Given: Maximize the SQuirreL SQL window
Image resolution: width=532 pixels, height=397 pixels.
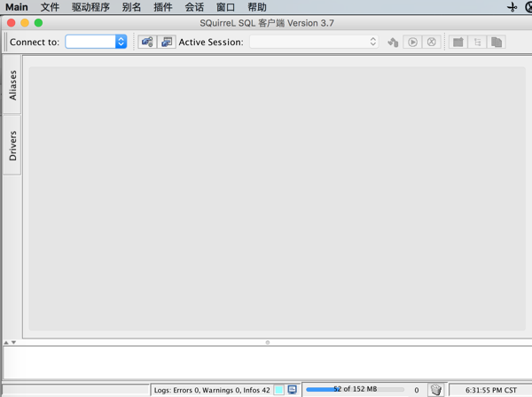Looking at the screenshot, I should 38,23.
